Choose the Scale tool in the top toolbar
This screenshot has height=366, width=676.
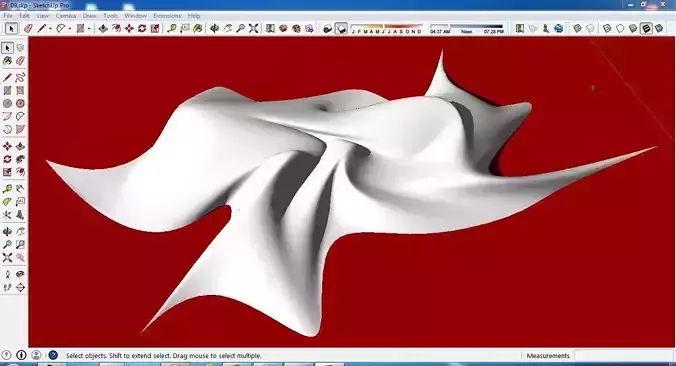pos(155,28)
